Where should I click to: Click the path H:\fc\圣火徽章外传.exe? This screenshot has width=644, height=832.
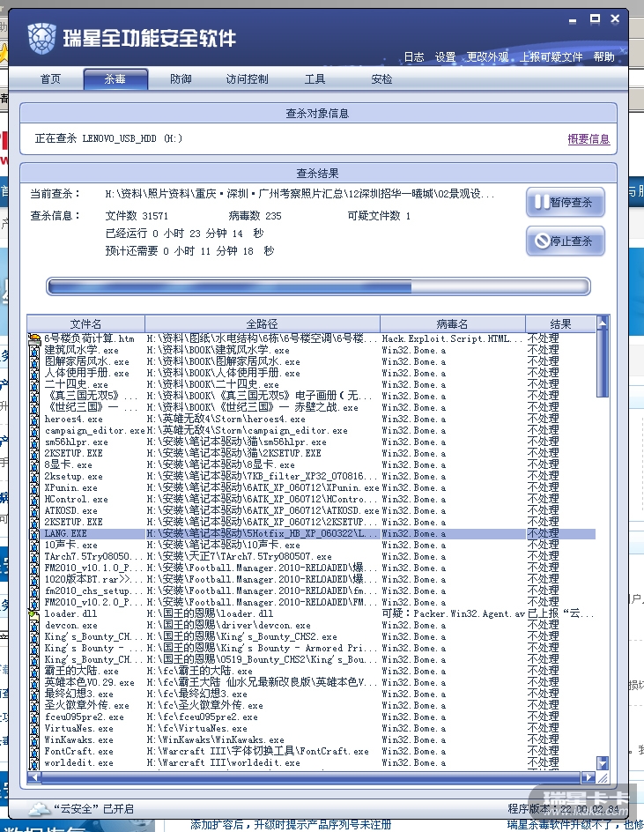[204, 706]
